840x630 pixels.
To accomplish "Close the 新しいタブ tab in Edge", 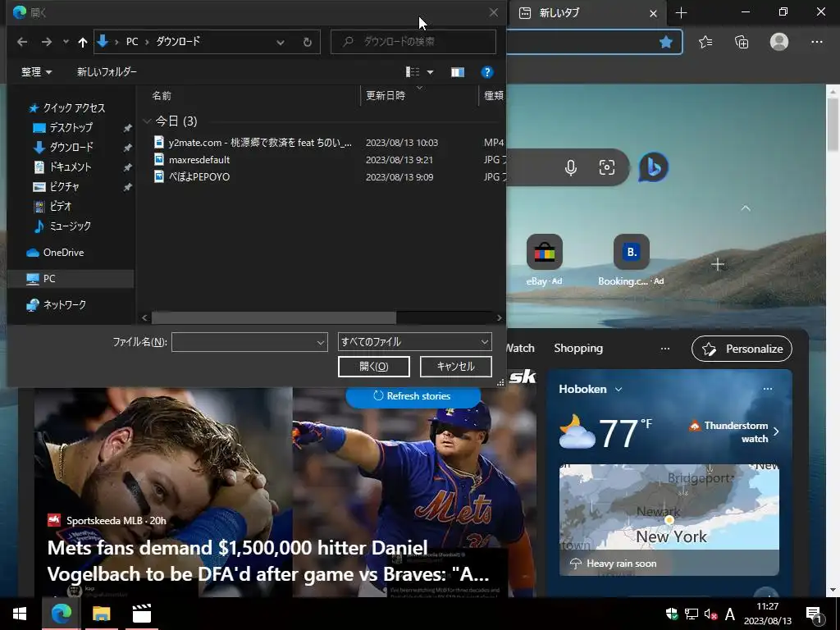I will click(653, 13).
